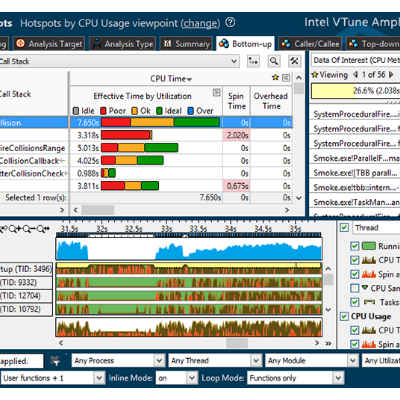Collapse the Effective Time by Utilization column
The height and width of the screenshot is (400, 400).
click(x=217, y=92)
